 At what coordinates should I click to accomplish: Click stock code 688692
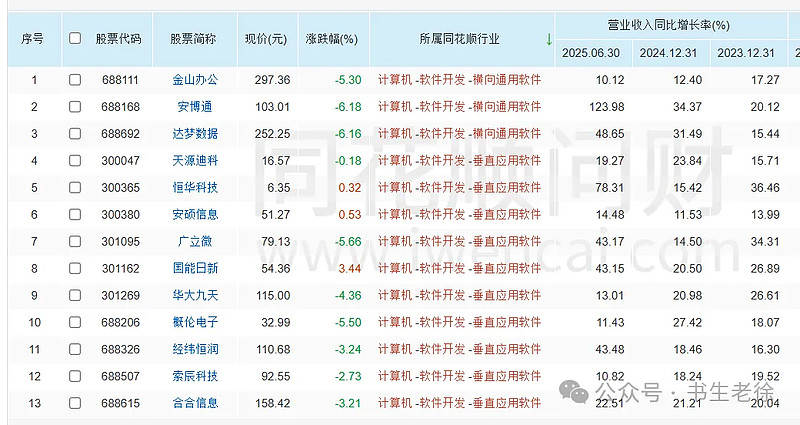click(x=120, y=134)
